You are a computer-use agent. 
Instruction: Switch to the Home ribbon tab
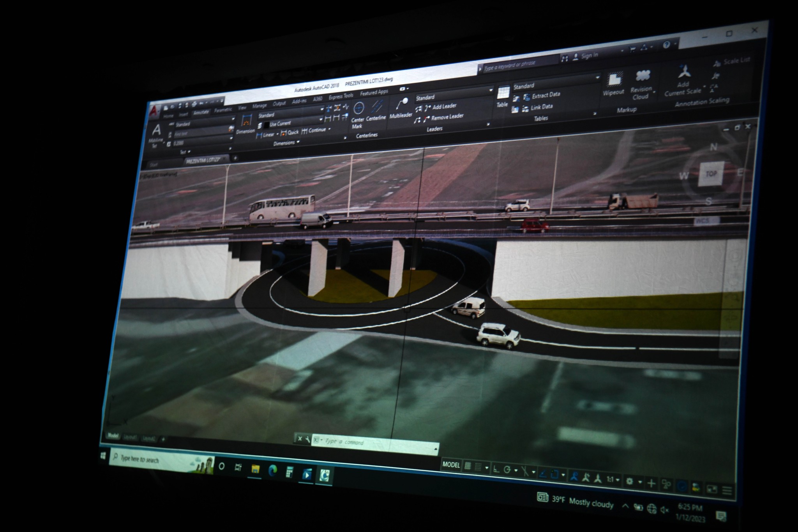[168, 116]
